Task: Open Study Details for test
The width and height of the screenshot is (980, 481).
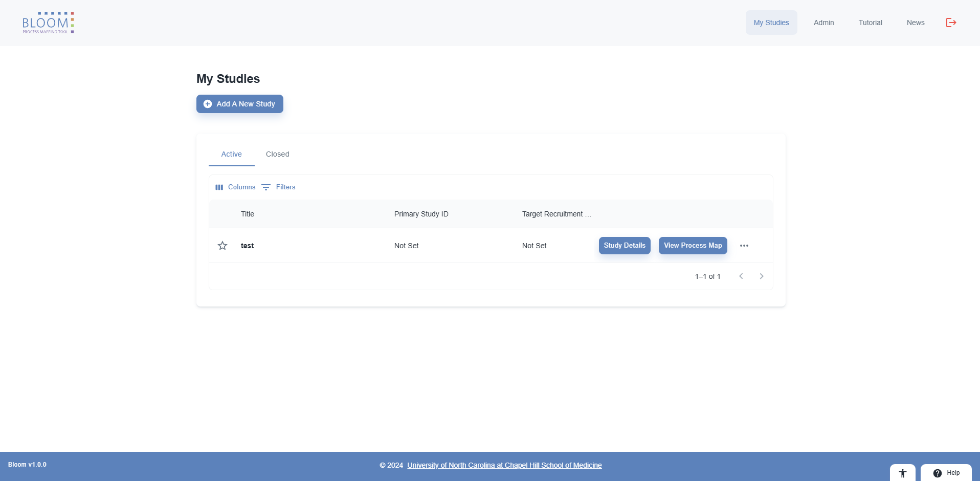Action: coord(624,246)
